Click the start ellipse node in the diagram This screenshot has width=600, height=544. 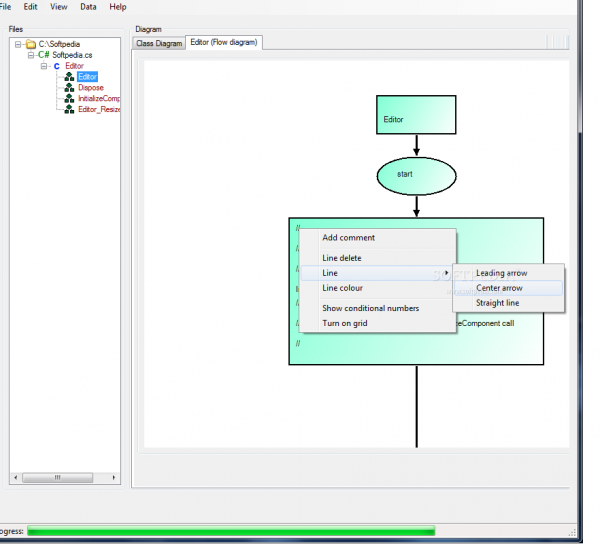(416, 175)
